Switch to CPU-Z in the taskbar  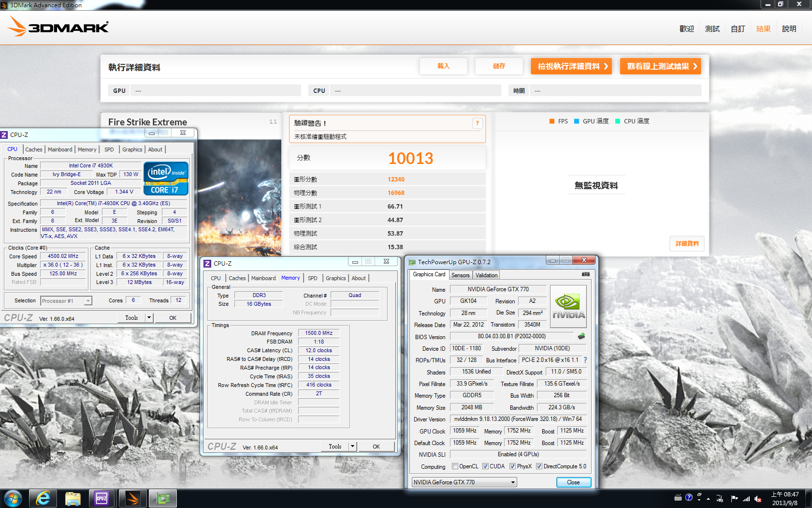pos(102,498)
